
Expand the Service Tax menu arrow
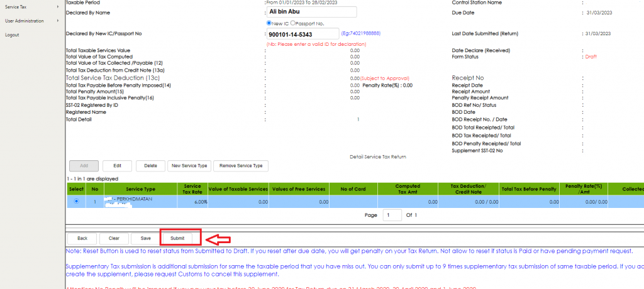pyautogui.click(x=57, y=6)
